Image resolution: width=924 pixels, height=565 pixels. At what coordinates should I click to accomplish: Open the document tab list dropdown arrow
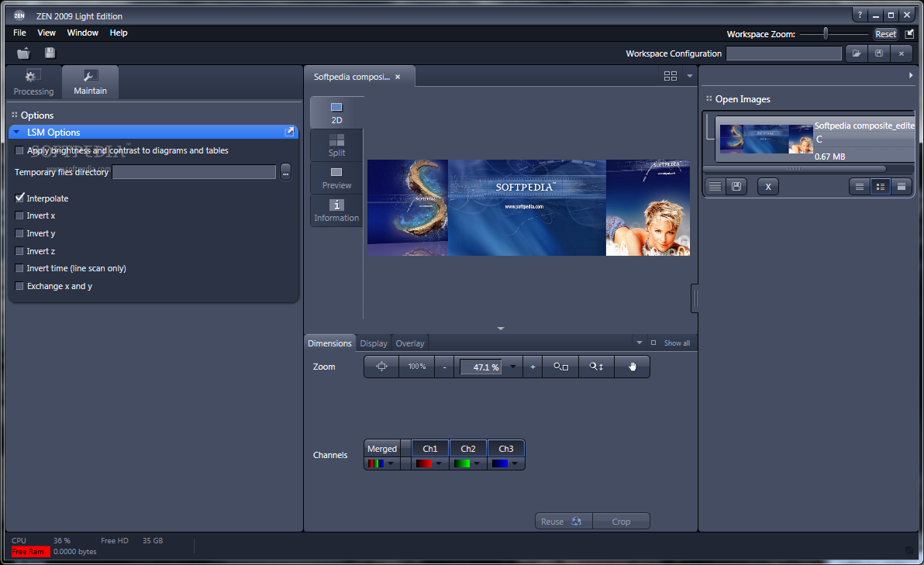click(689, 76)
